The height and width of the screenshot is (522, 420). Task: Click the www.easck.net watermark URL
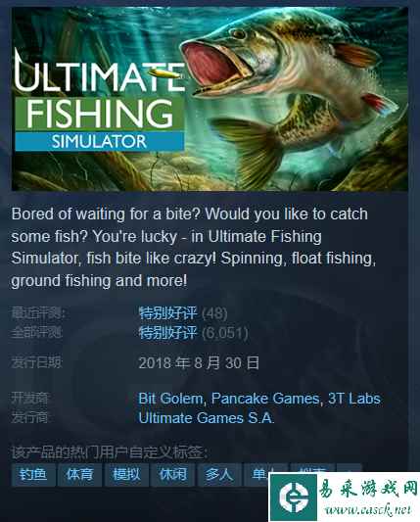click(x=368, y=509)
